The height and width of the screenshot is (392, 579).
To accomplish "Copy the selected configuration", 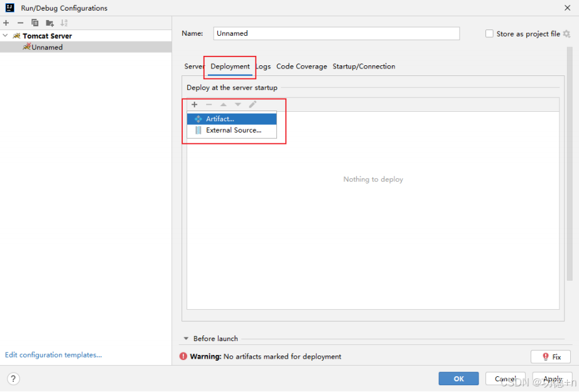I will point(35,23).
